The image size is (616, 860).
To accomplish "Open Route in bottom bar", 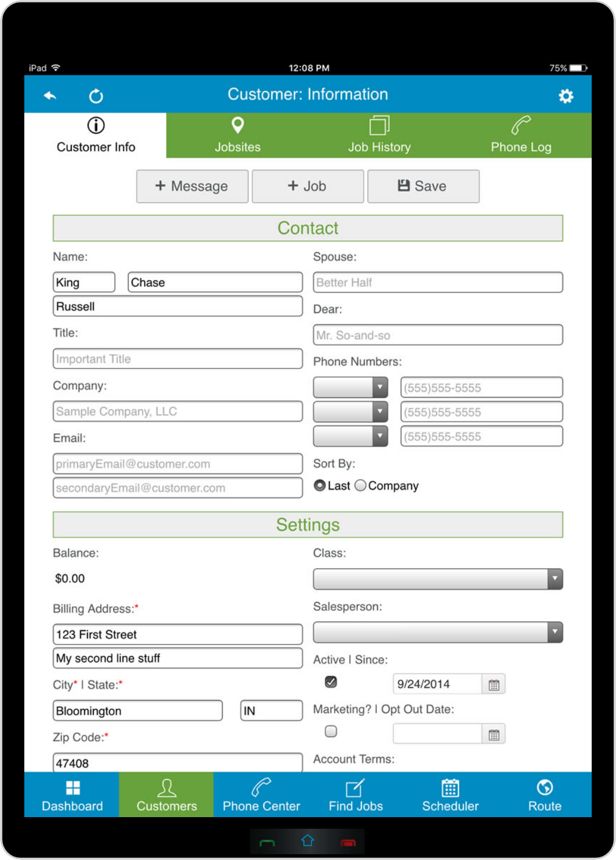I will click(545, 795).
